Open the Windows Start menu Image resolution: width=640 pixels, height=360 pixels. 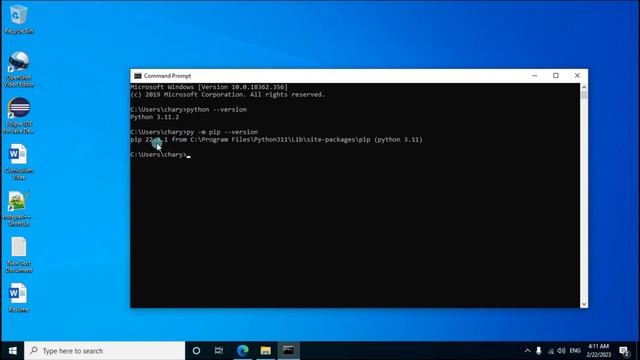pos(12,351)
